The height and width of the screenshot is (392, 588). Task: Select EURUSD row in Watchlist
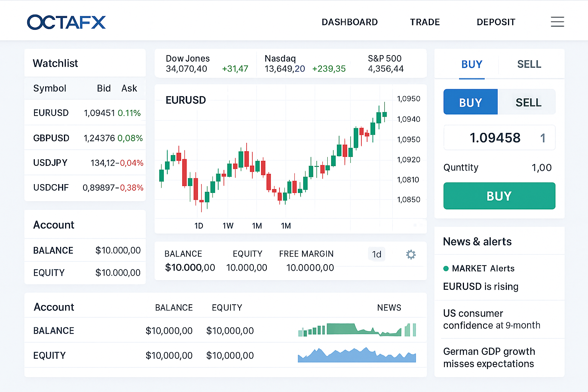[x=85, y=113]
